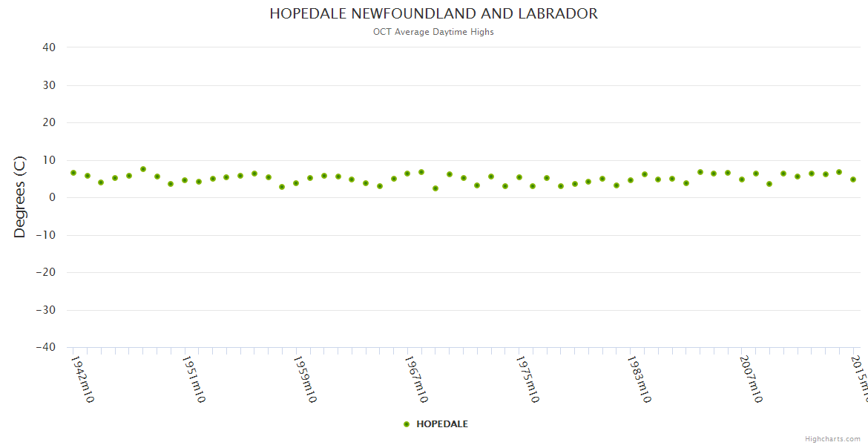Screen dimensions: 868x445
Task: Select the last data point at right edge
Action: [x=853, y=179]
